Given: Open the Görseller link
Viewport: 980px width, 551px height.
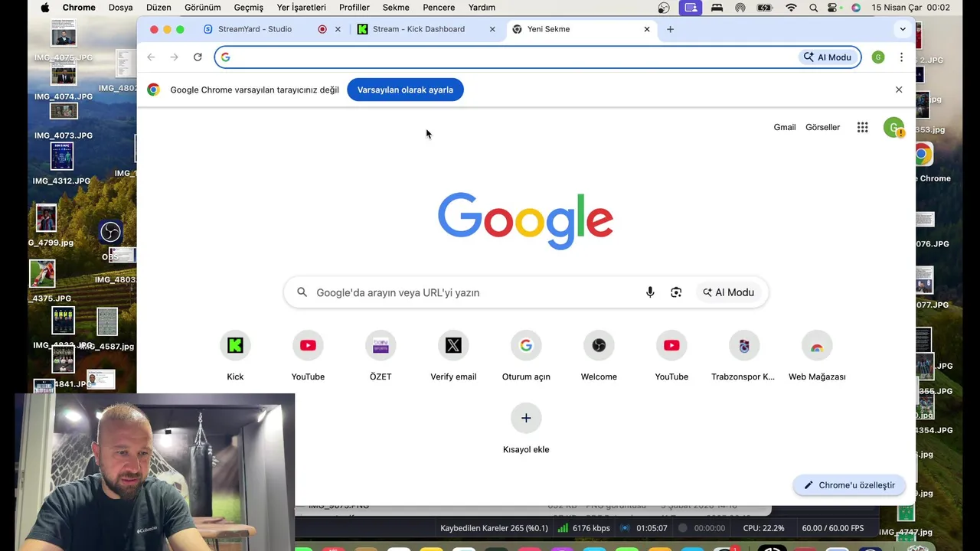Looking at the screenshot, I should 823,127.
